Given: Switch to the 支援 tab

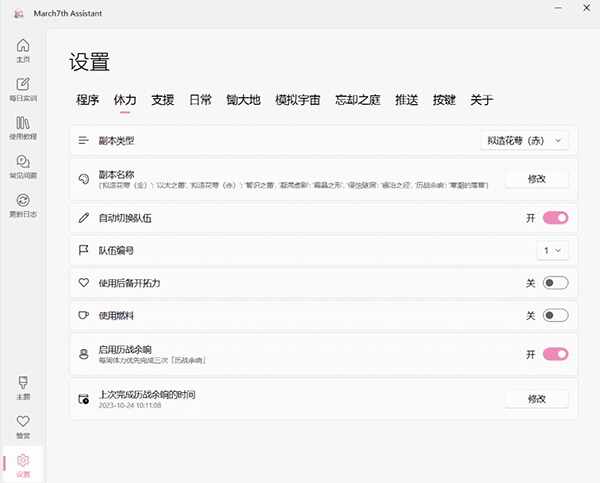Looking at the screenshot, I should [163, 100].
